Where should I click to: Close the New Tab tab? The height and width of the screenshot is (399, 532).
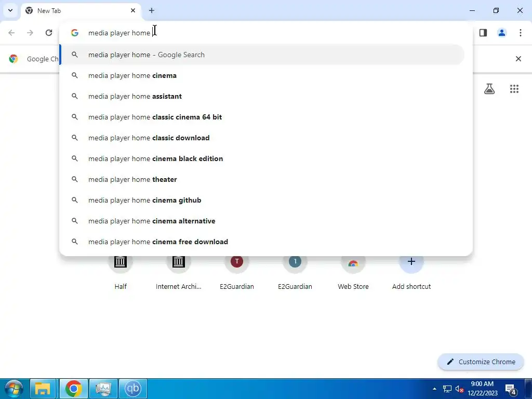pyautogui.click(x=133, y=10)
